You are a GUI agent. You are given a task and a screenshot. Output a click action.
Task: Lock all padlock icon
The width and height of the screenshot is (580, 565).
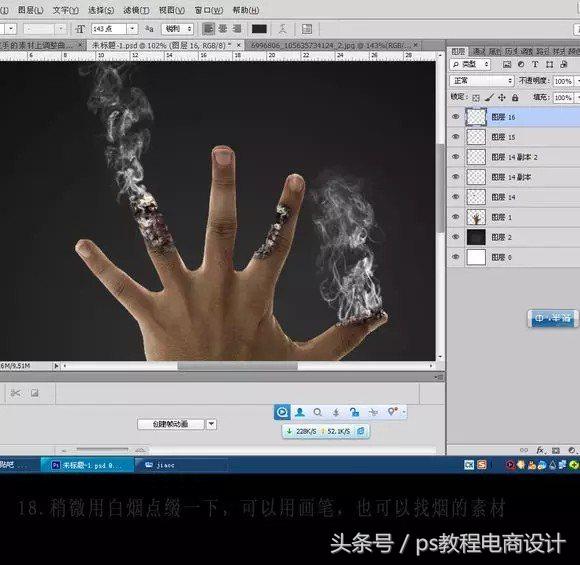point(515,98)
